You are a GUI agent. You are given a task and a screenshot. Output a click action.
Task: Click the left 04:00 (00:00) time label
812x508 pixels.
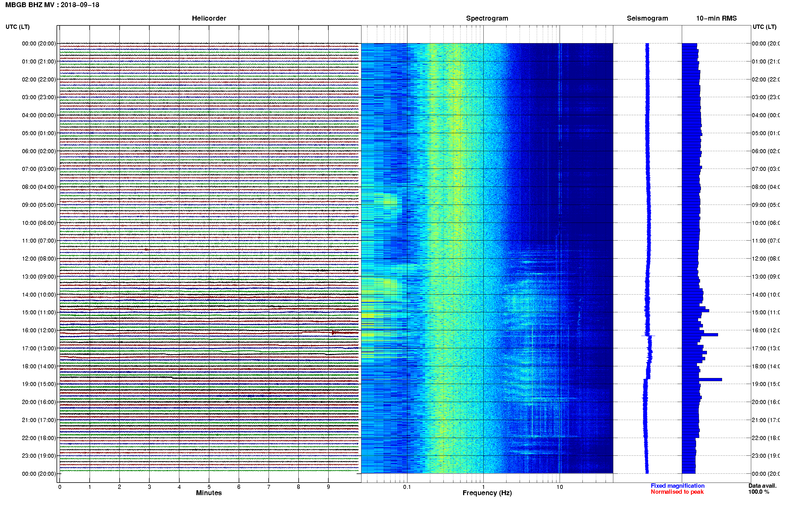click(39, 115)
